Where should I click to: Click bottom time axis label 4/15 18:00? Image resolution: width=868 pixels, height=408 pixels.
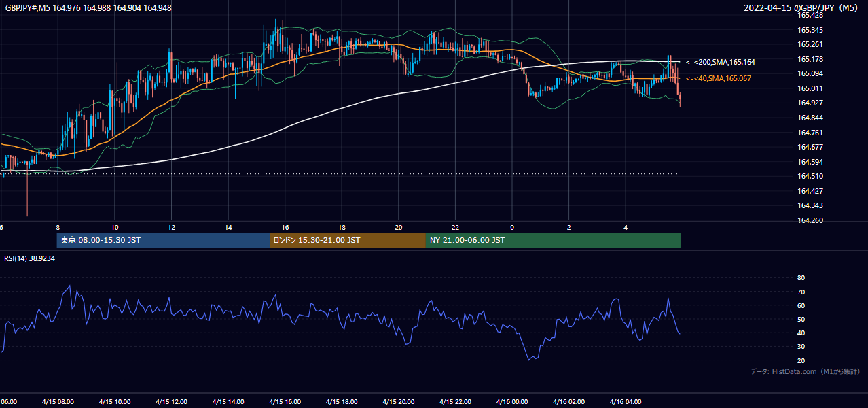[x=342, y=401]
